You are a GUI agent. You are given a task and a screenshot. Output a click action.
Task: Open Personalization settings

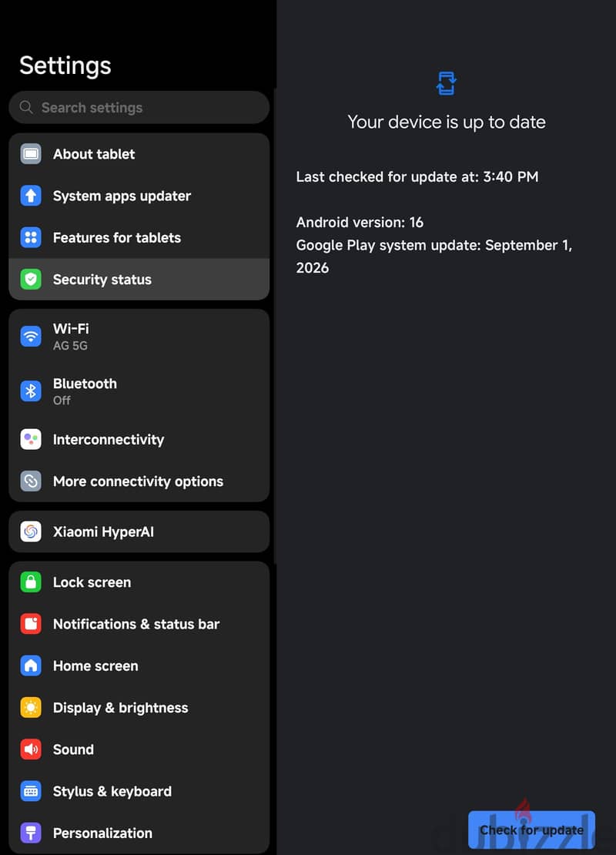pos(139,833)
